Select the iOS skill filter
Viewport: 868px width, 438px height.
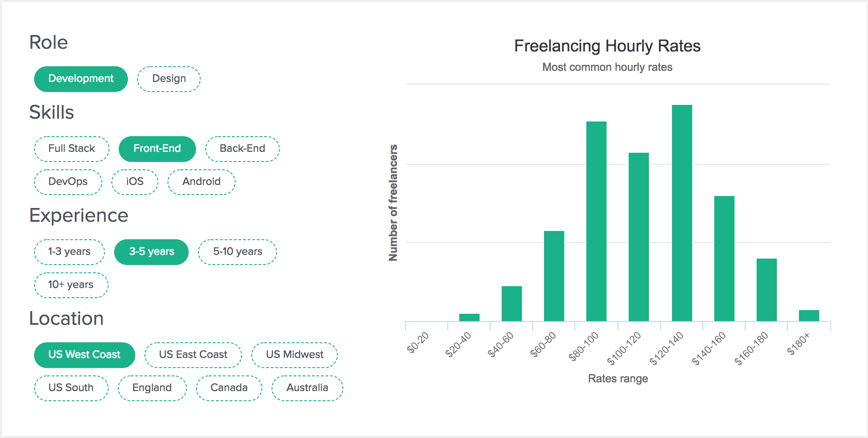tap(134, 181)
